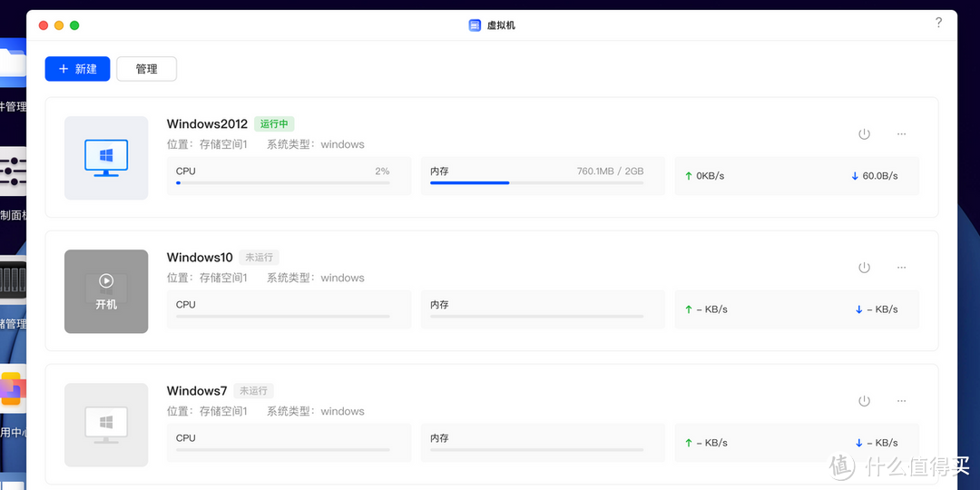Click the Windows10 VM name
The image size is (980, 490).
(x=200, y=258)
